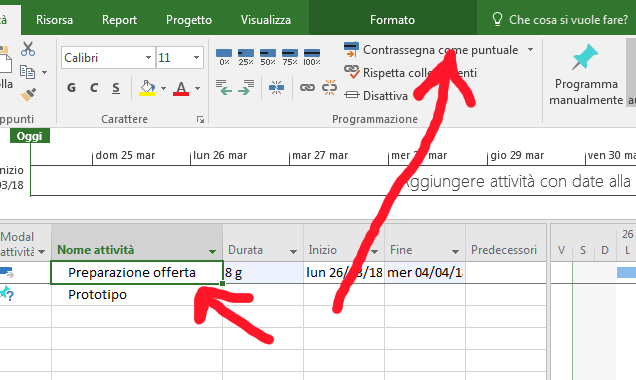Click the indent task icon
The width and height of the screenshot is (636, 380).
[246, 87]
